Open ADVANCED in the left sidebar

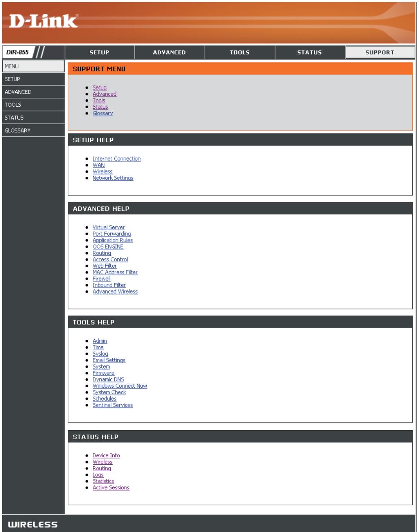33,92
